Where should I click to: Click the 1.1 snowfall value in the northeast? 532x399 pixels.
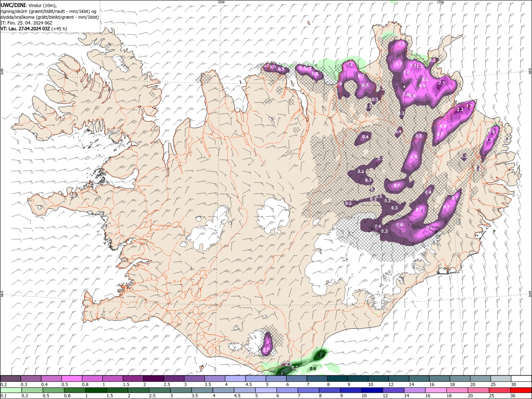pyautogui.click(x=413, y=65)
